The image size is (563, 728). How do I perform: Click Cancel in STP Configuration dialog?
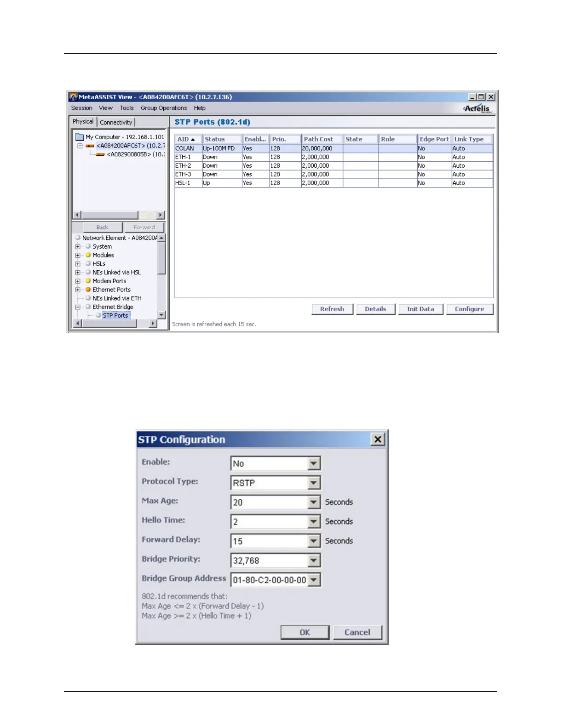(357, 632)
